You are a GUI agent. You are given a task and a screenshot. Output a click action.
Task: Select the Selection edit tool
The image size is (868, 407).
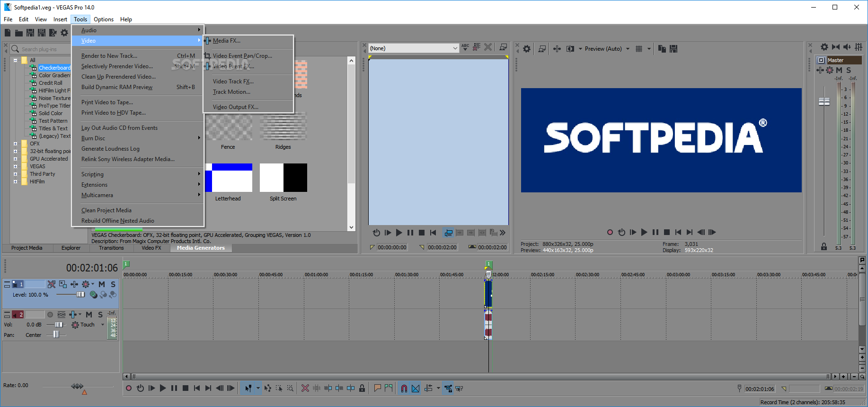(x=279, y=388)
